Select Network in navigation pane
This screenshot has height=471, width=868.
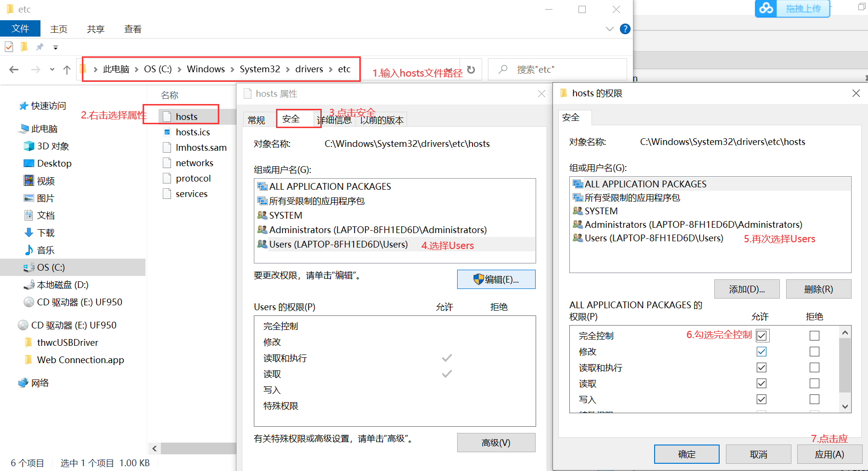[34, 383]
